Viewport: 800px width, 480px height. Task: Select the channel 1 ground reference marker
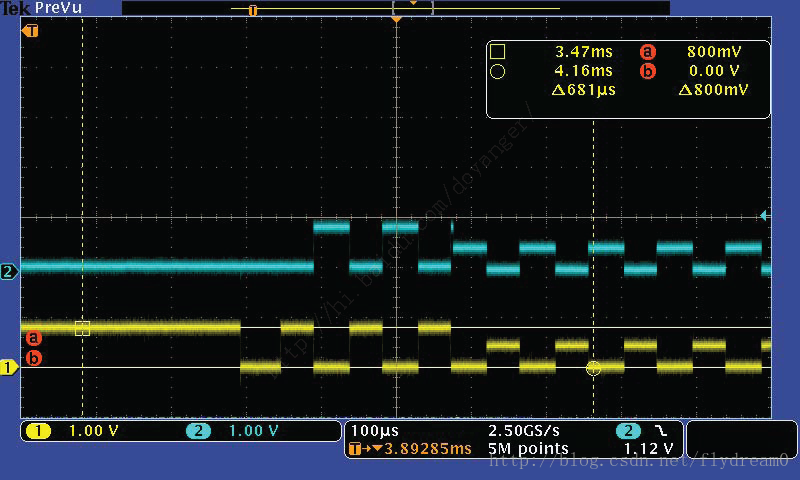[x=9, y=367]
